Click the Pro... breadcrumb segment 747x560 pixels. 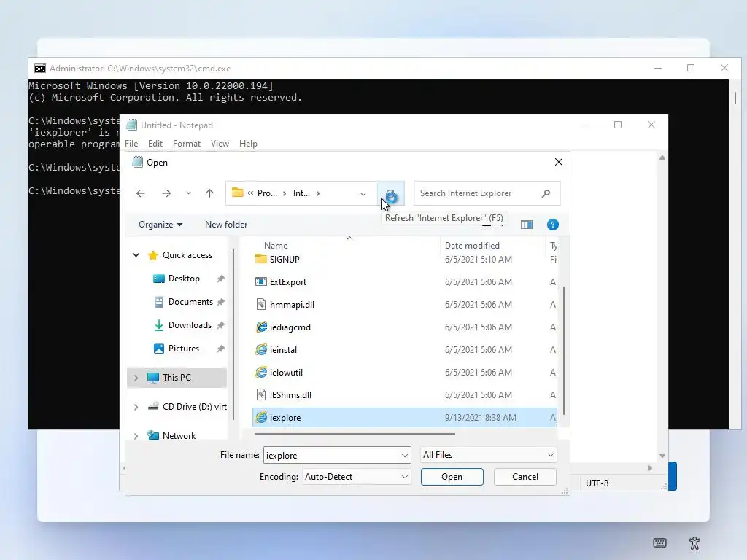coord(267,193)
